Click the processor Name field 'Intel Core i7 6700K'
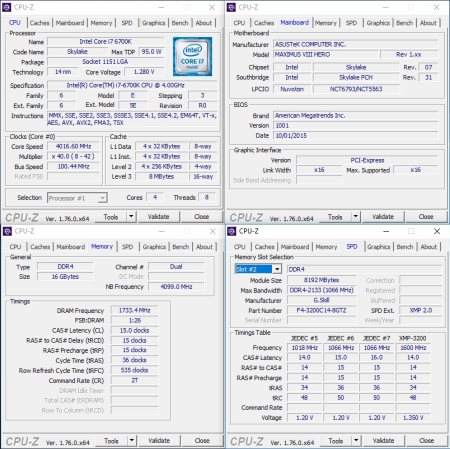The image size is (450, 449). (106, 42)
